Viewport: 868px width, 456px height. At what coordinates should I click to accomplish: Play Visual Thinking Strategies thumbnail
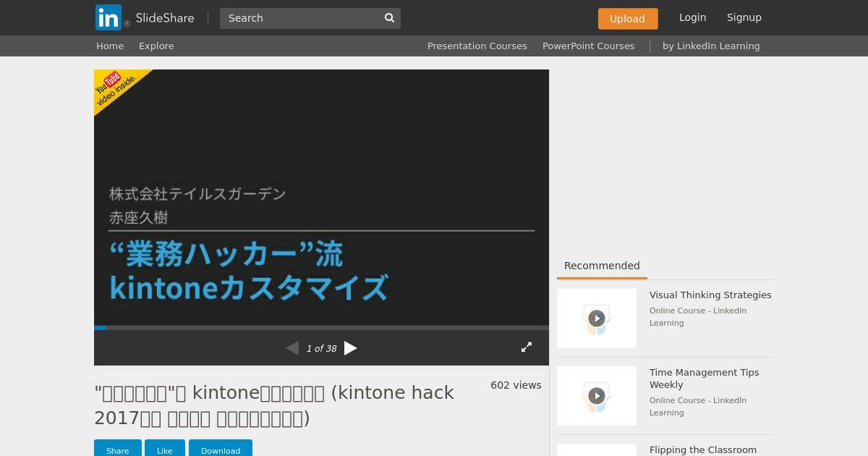click(597, 318)
